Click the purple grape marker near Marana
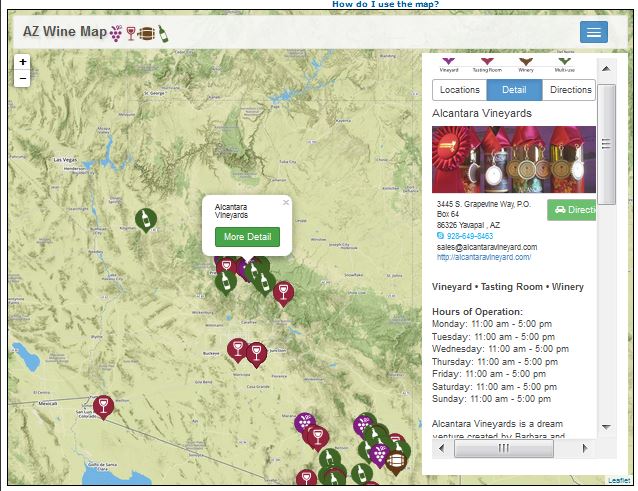The width and height of the screenshot is (638, 491). 304,423
